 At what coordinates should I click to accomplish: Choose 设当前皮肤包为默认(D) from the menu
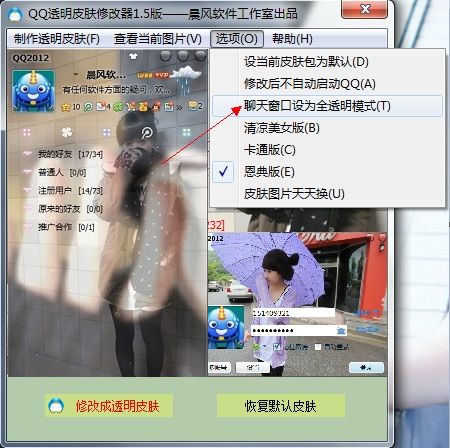(x=327, y=62)
